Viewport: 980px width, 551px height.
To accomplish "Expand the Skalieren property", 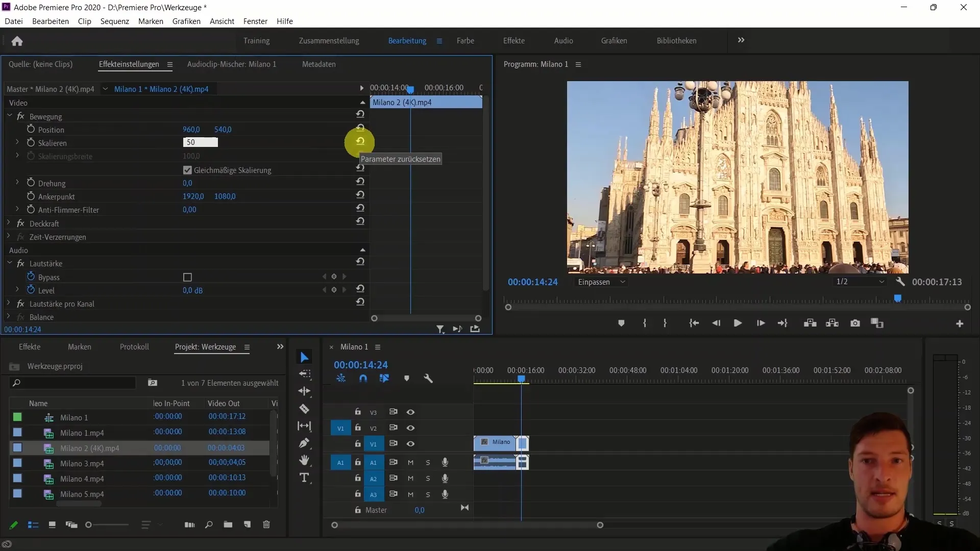I will (17, 142).
